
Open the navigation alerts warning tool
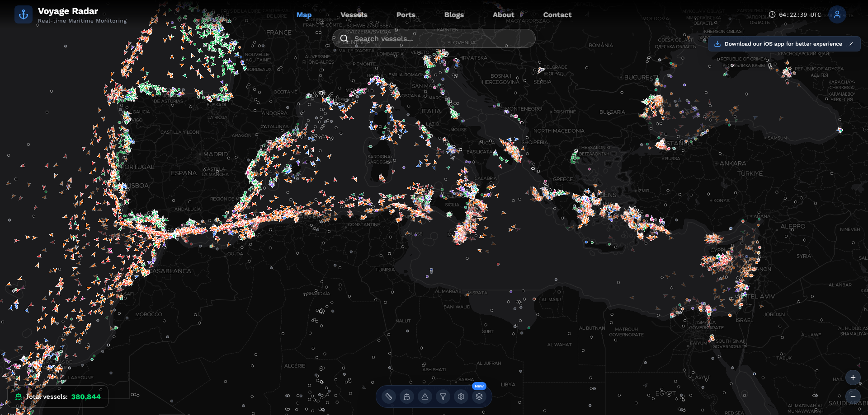(x=425, y=396)
